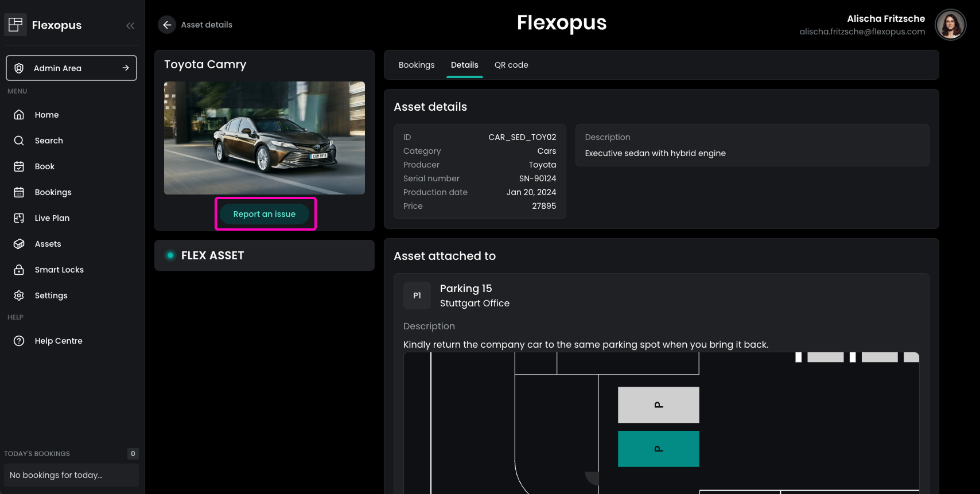The height and width of the screenshot is (494, 980).
Task: Open Live Plan floor map icon
Action: coord(19,218)
